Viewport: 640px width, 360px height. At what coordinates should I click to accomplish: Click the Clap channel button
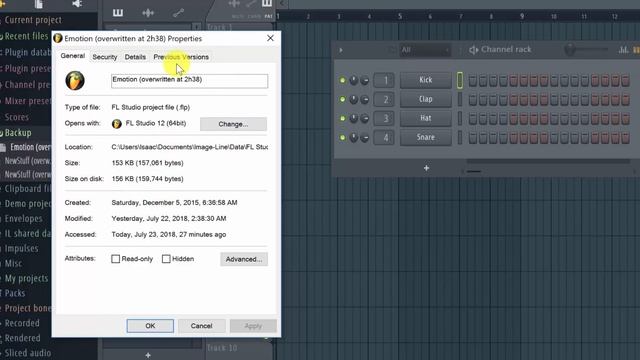coord(425,99)
